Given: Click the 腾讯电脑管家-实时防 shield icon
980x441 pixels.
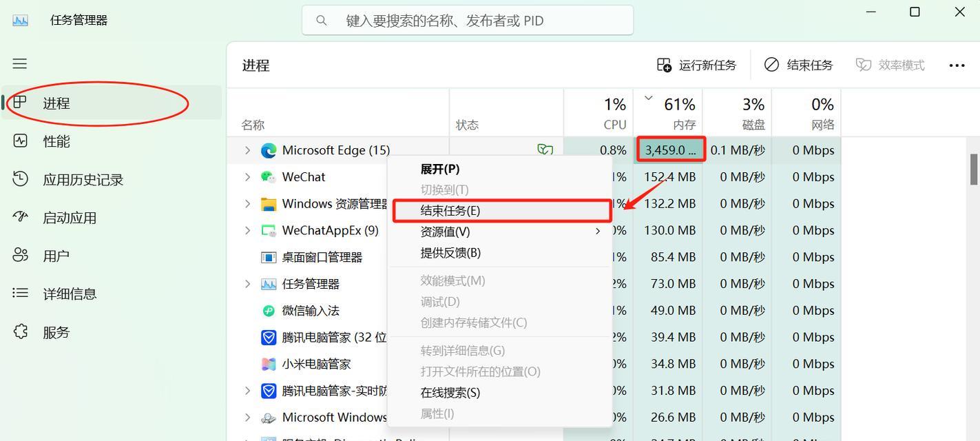Looking at the screenshot, I should [x=269, y=391].
